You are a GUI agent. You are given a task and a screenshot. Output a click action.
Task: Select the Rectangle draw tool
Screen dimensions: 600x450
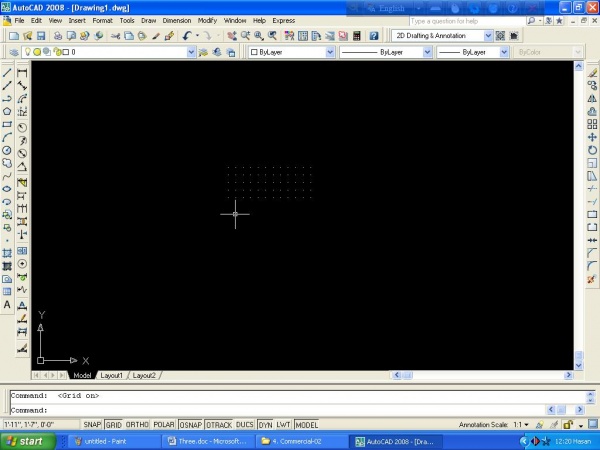[7, 124]
